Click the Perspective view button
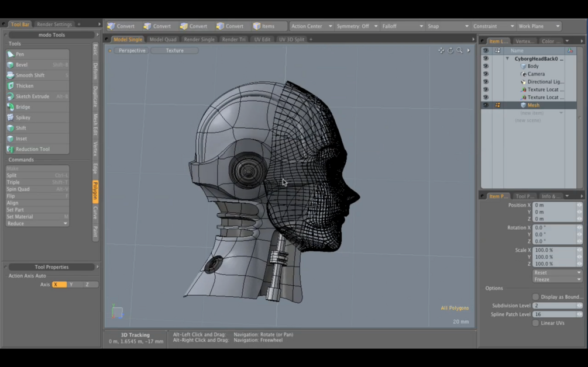Screen dimensions: 588x367 (132, 51)
